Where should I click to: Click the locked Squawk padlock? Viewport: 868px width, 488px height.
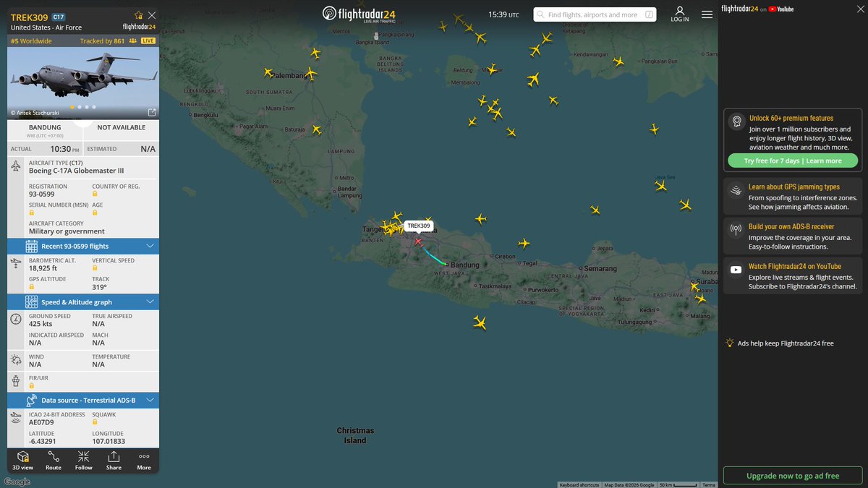tap(95, 422)
